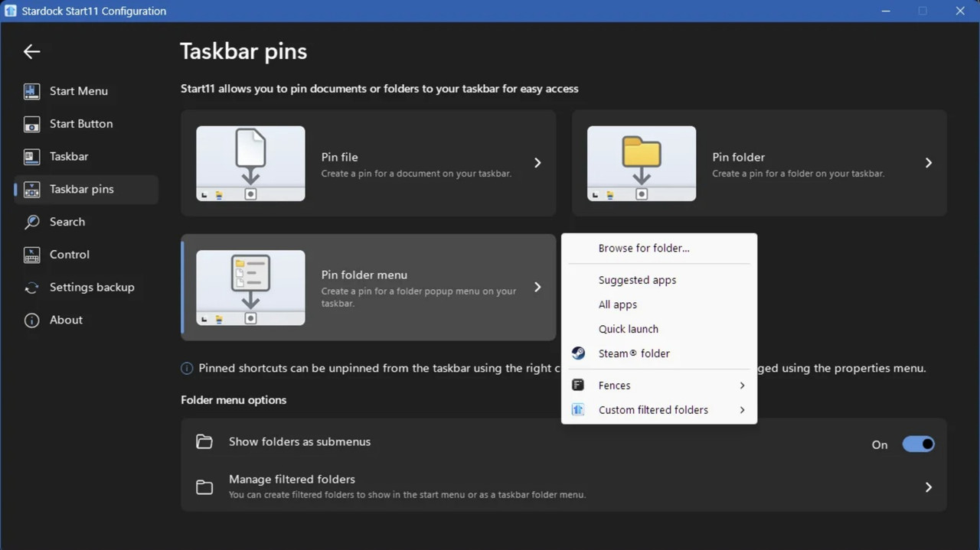Minimize the Start11 Configuration window
The image size is (980, 550).
point(886,11)
